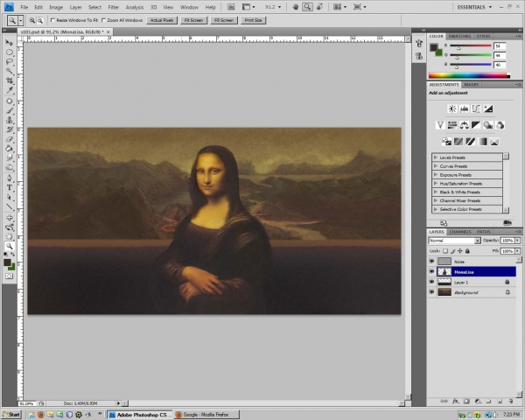
Task: Add a Channel Mixer adjustment
Action: click(x=500, y=125)
